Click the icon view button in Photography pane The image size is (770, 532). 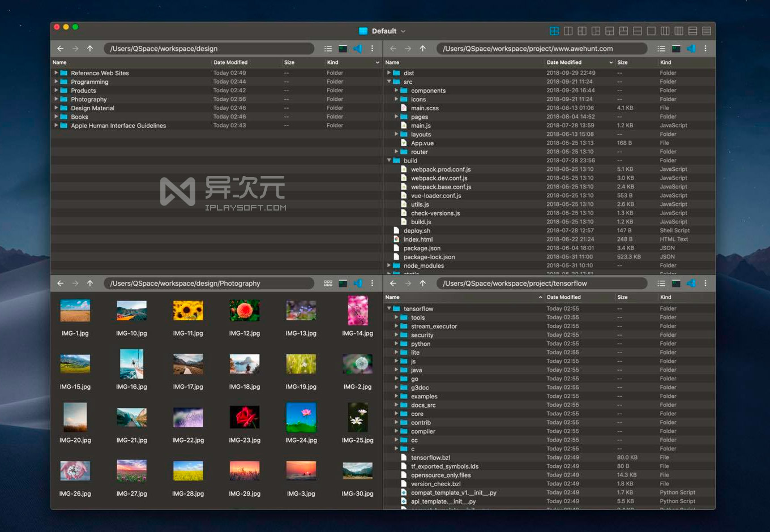click(328, 284)
